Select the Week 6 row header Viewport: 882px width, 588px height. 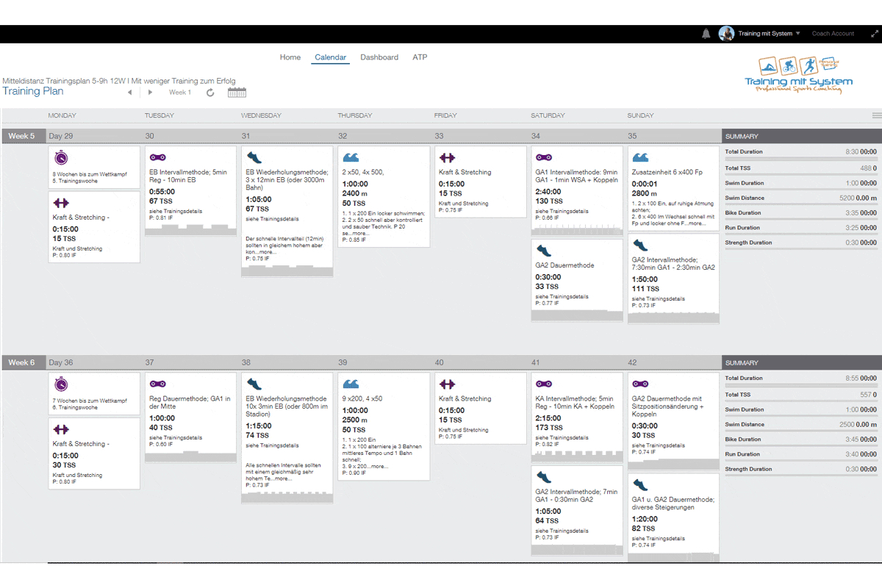pos(22,362)
